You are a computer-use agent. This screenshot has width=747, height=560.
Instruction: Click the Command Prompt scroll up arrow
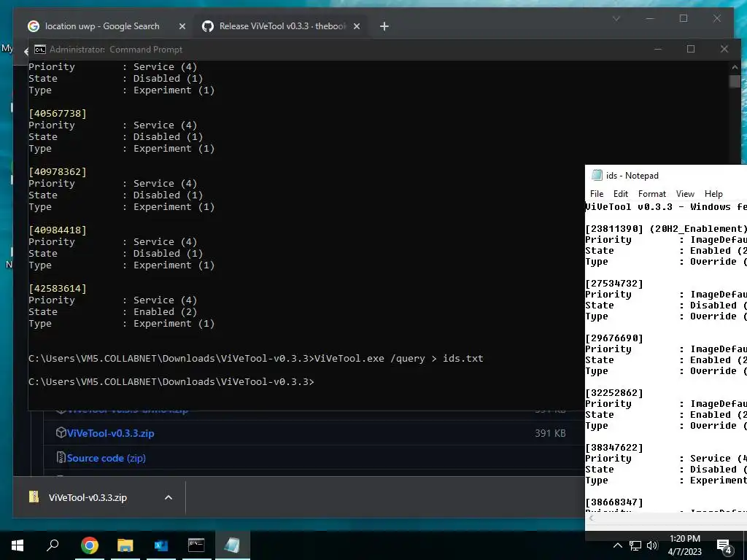(735, 67)
